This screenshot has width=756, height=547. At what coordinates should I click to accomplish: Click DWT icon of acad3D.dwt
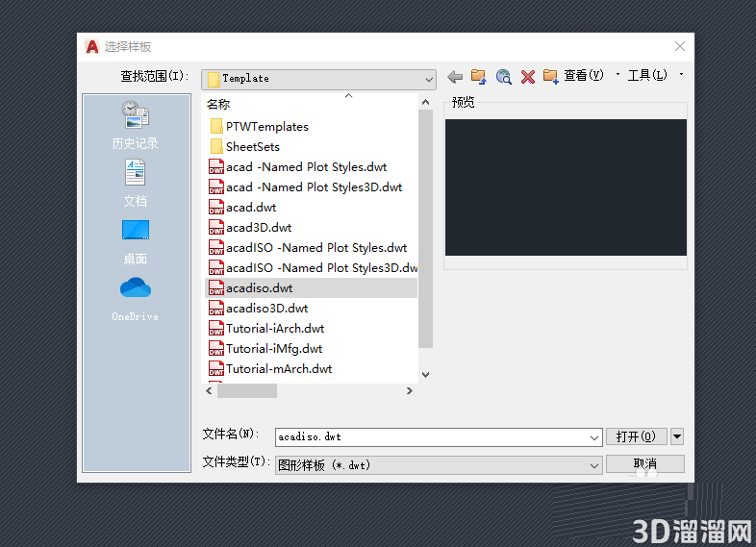[x=216, y=228]
